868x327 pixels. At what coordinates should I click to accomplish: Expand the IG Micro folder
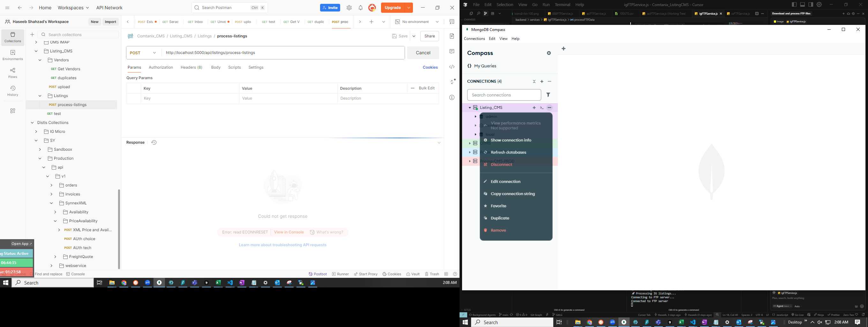pyautogui.click(x=36, y=132)
